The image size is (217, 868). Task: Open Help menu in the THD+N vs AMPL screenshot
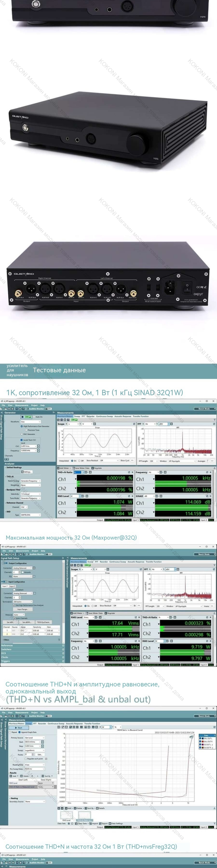tap(43, 713)
